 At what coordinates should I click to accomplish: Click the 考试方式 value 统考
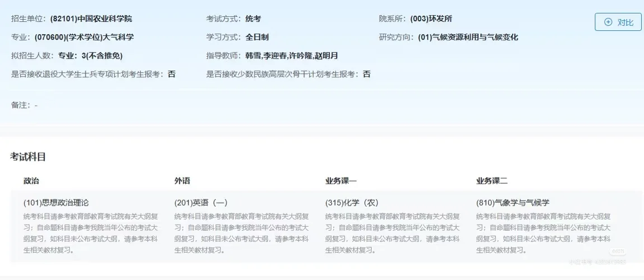point(253,19)
